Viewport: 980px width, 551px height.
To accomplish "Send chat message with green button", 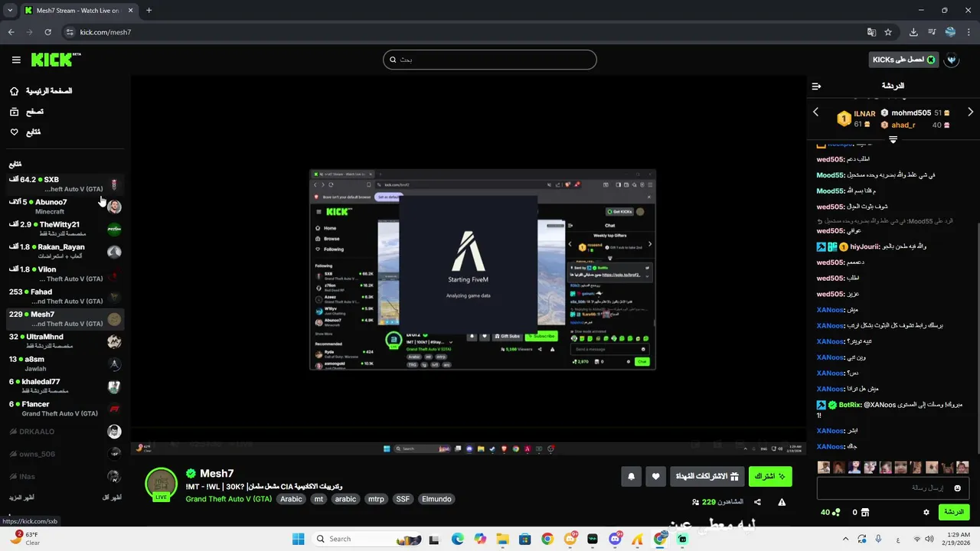I will pyautogui.click(x=954, y=512).
